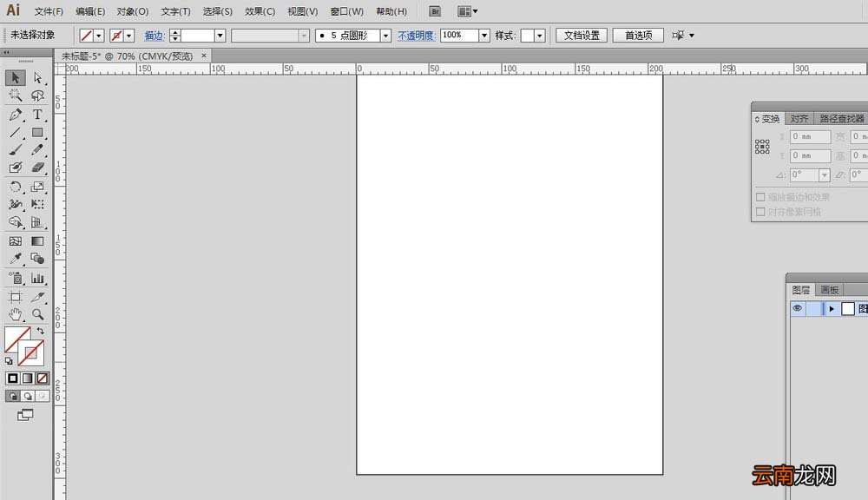Switch to Draw Behind mode
Screen dimensions: 868x500
pyautogui.click(x=28, y=396)
